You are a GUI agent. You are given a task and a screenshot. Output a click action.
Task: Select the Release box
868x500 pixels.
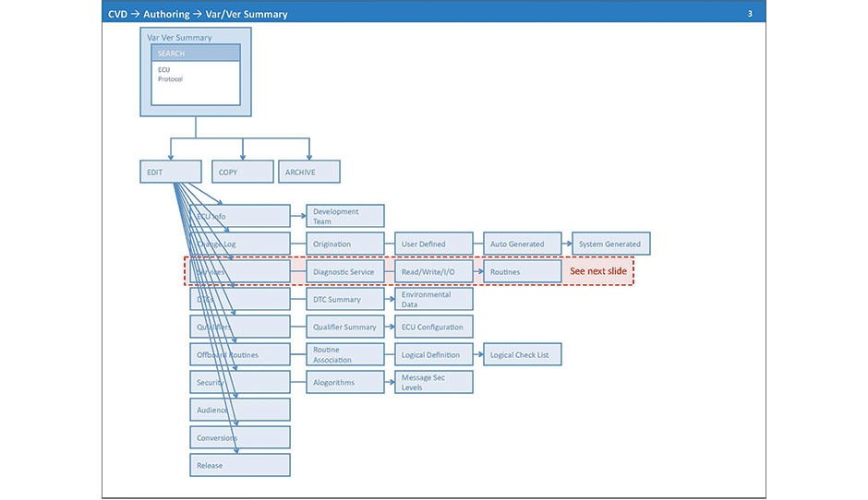[x=240, y=465]
